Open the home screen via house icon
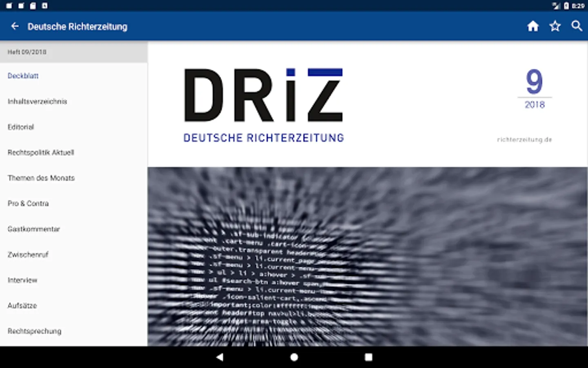The width and height of the screenshot is (588, 368). (533, 26)
